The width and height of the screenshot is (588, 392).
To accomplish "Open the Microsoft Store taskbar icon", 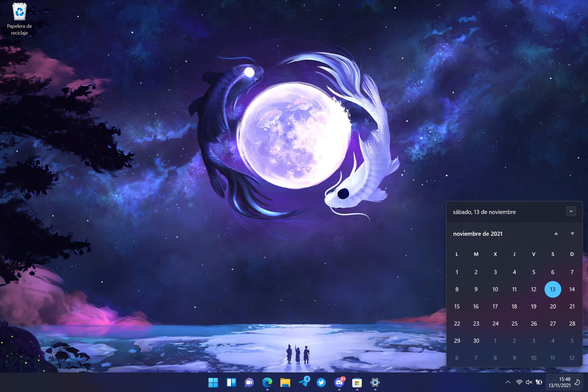I will (x=357, y=382).
